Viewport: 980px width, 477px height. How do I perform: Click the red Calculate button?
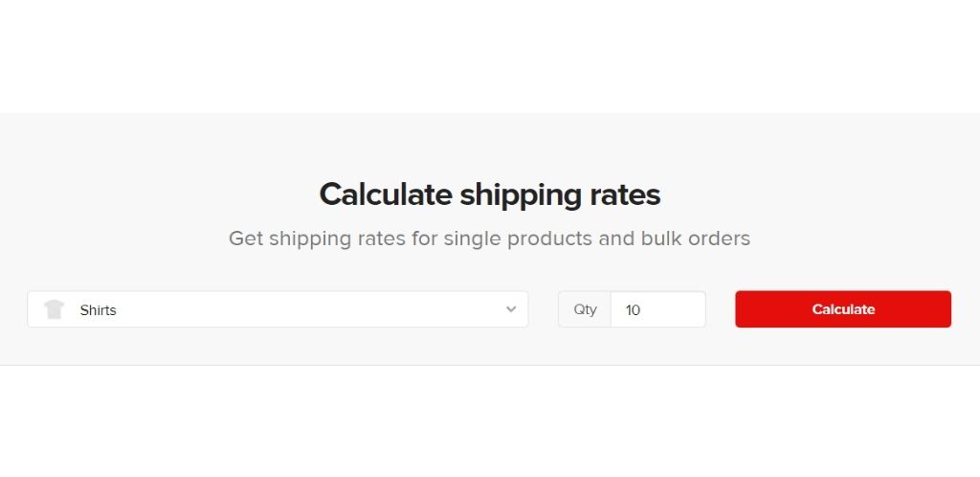[843, 308]
